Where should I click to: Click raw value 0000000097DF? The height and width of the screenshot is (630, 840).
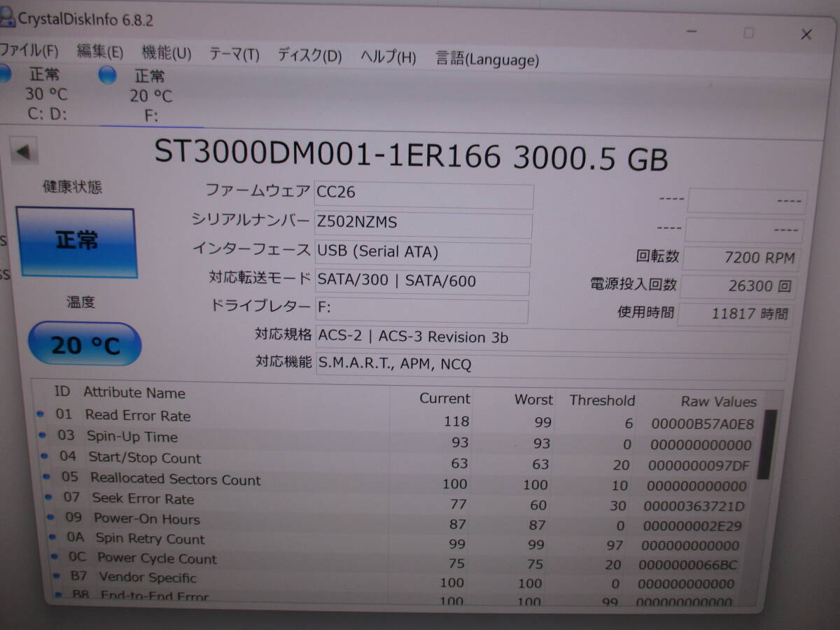coord(699,465)
